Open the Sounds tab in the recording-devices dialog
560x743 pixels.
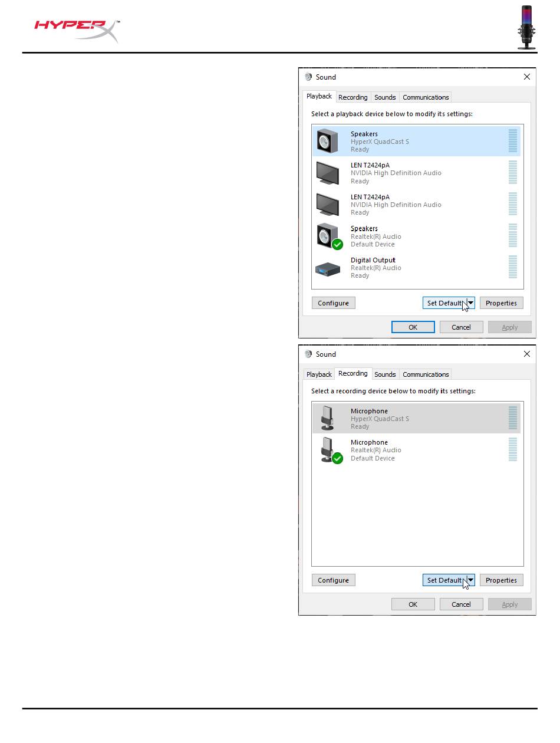pyautogui.click(x=385, y=374)
